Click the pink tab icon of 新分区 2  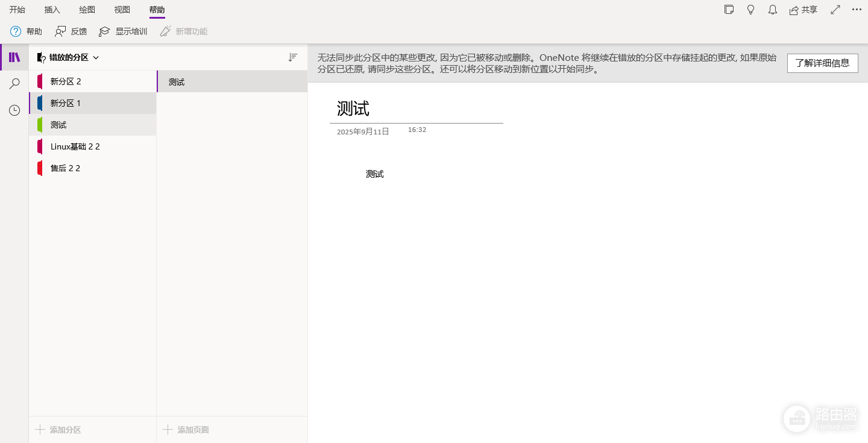[40, 81]
